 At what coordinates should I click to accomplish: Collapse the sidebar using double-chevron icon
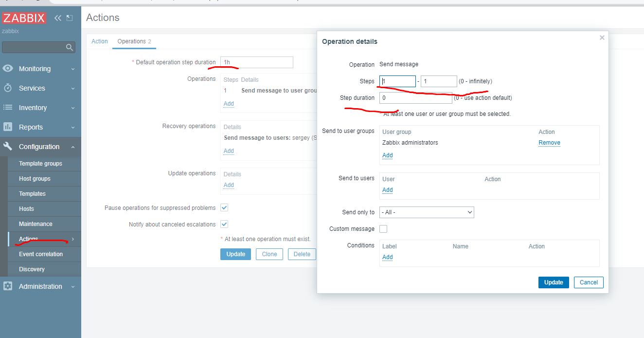point(58,18)
